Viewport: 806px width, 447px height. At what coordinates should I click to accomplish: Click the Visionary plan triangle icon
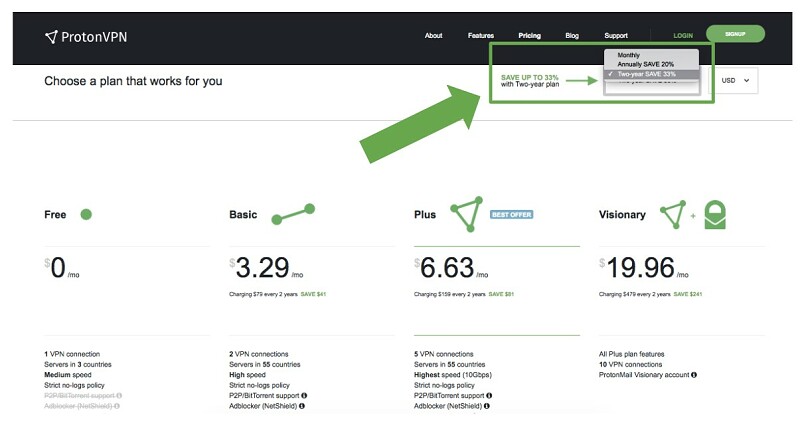coord(673,214)
